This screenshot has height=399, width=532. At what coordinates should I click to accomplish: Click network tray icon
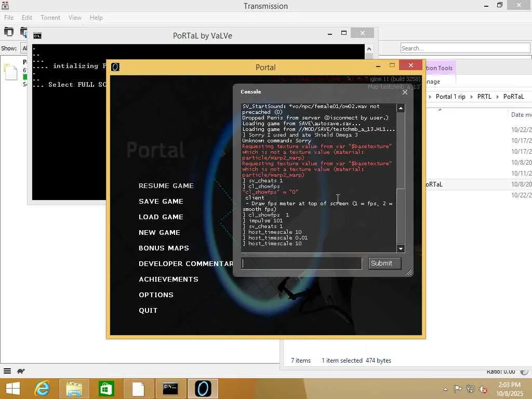[x=470, y=389]
